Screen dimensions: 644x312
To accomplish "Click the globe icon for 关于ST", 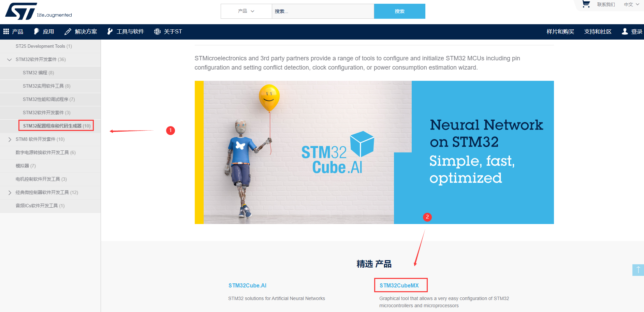I will click(x=157, y=31).
